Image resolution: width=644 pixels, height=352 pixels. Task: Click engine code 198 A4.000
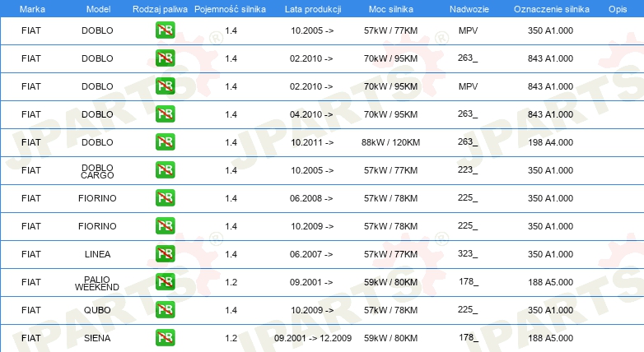point(550,142)
